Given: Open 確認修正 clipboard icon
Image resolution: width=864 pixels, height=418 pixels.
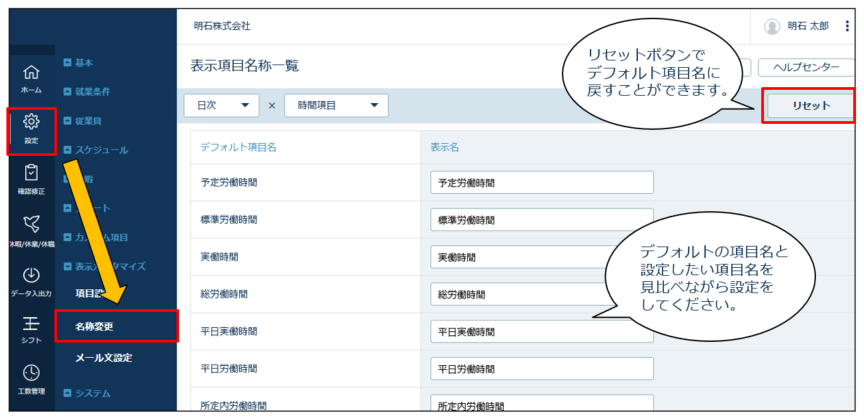Looking at the screenshot, I should pyautogui.click(x=31, y=173).
